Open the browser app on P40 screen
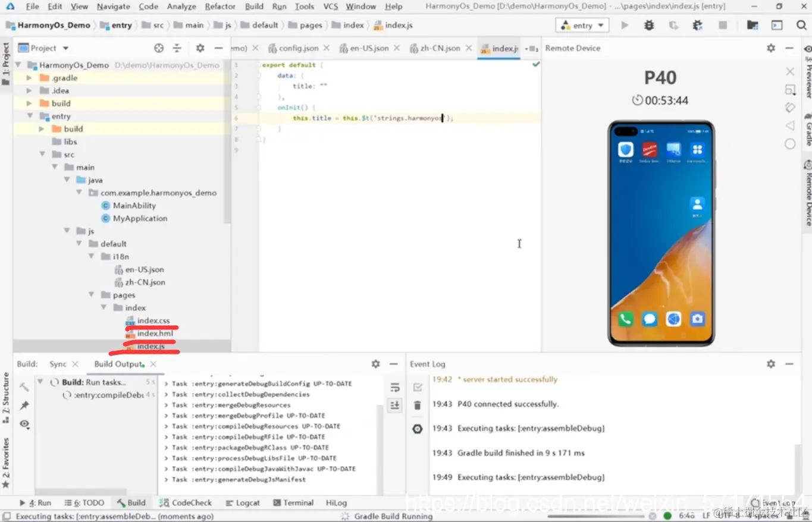Image resolution: width=812 pixels, height=522 pixels. (x=673, y=319)
